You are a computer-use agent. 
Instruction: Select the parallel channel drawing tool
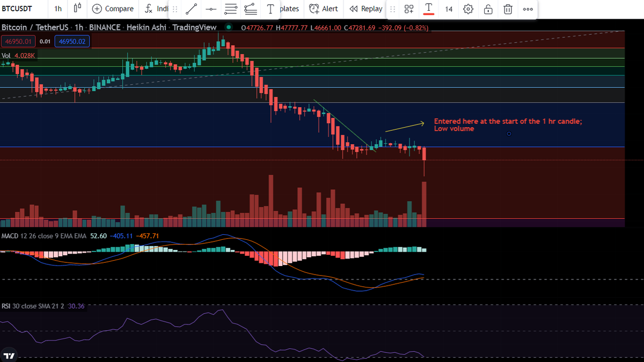point(231,9)
